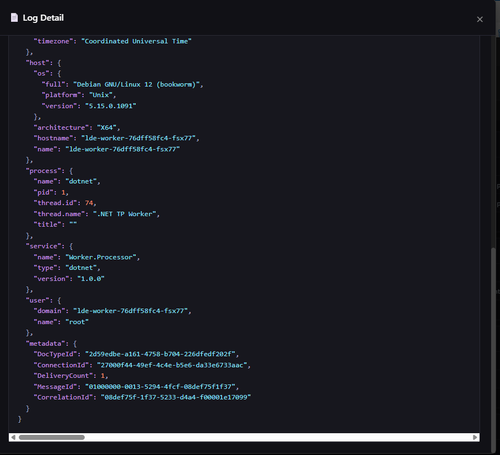500x455 pixels.
Task: Click the MessageId value
Action: tap(160, 387)
